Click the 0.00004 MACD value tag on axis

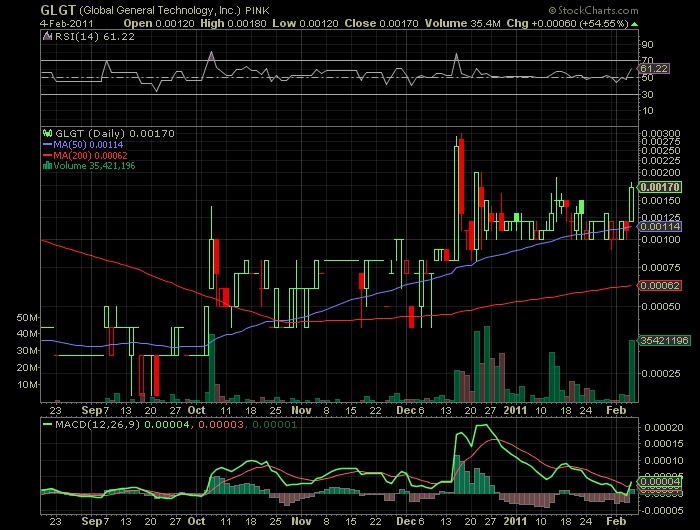pyautogui.click(x=660, y=481)
